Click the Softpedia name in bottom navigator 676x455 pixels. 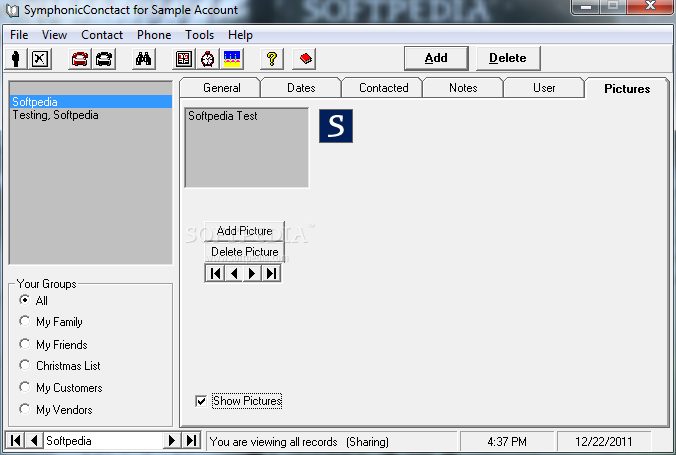[103, 441]
